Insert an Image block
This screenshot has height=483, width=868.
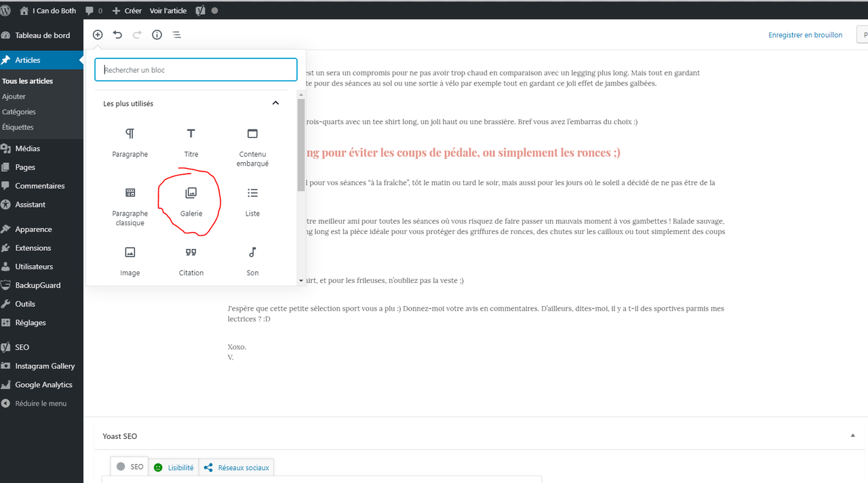tap(130, 262)
